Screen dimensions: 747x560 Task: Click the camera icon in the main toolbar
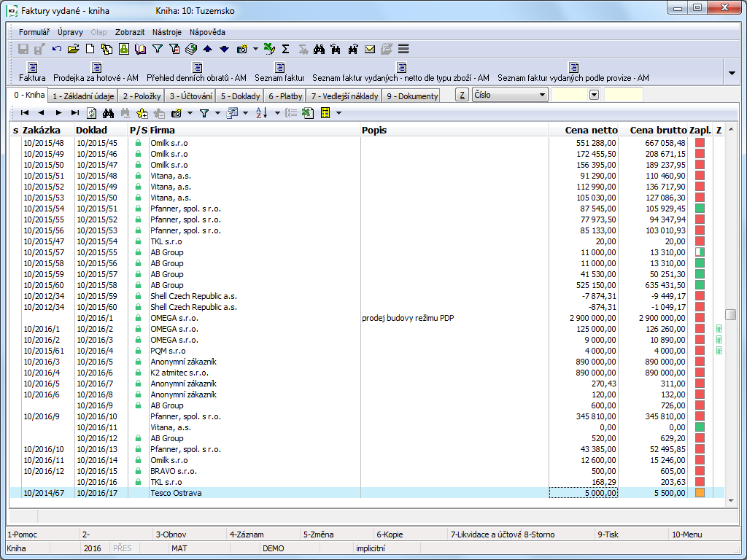pyautogui.click(x=242, y=49)
